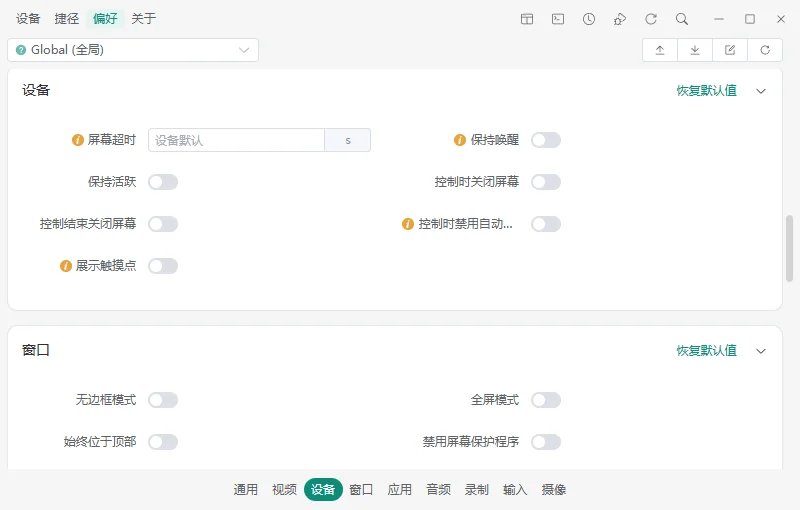Open the 捷径 menu
Viewport: 800px width, 510px height.
67,19
